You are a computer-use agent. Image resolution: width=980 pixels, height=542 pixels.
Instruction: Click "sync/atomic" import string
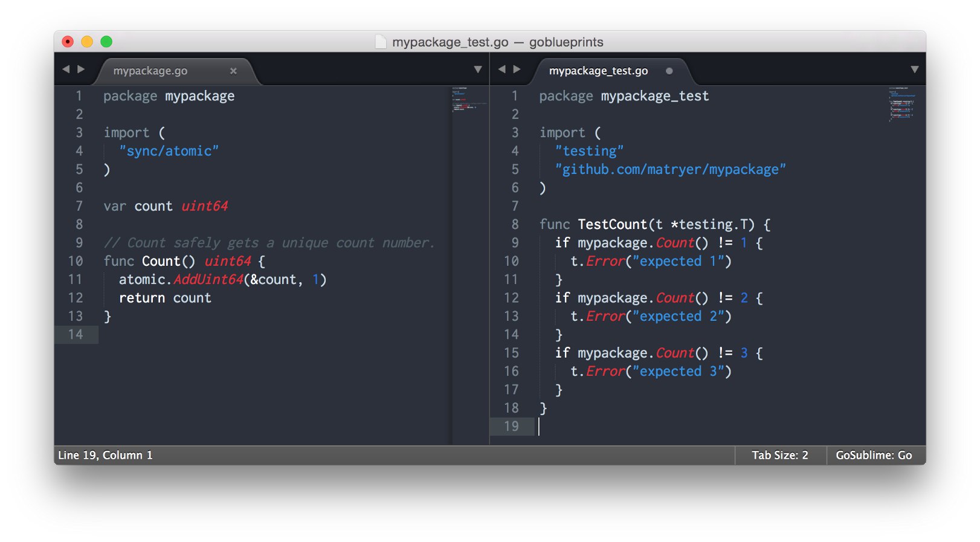169,151
